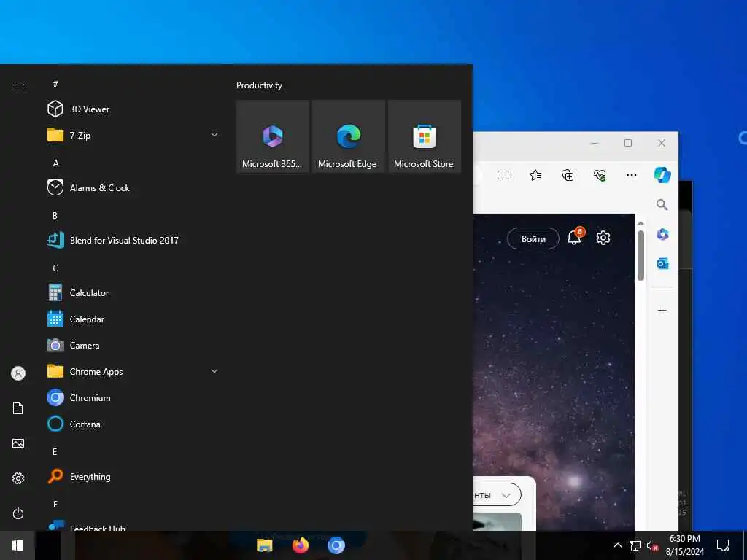747x560 pixels.
Task: Open Microsoft 365 in Edge sidebar
Action: tap(662, 234)
